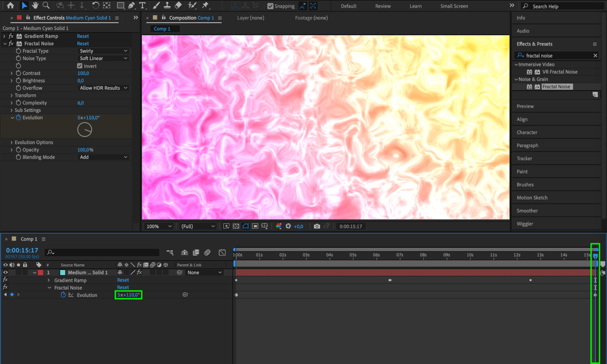
Task: Click the Evolution stopwatch in timeline
Action: tap(63, 295)
